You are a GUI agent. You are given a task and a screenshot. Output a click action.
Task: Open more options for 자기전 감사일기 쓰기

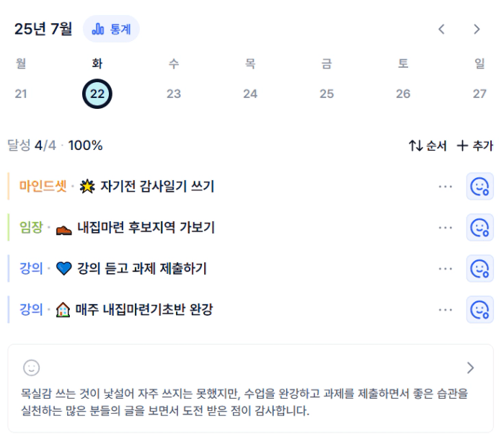[x=445, y=187]
